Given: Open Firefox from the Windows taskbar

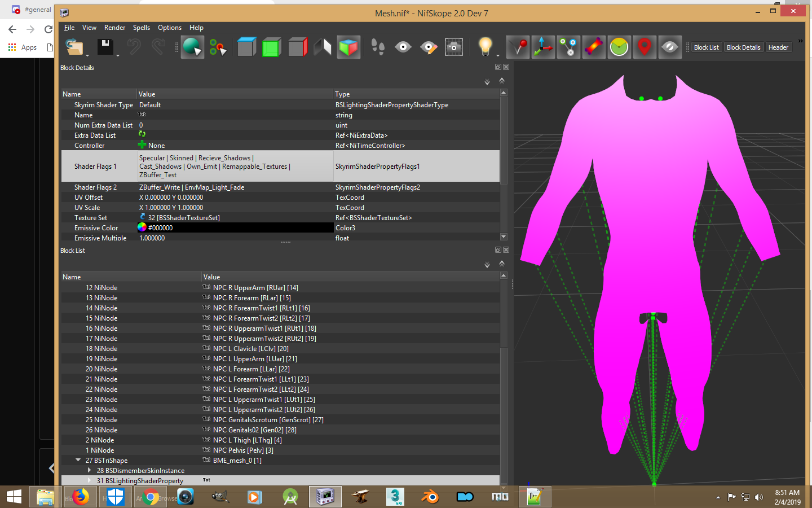Looking at the screenshot, I should pos(81,497).
